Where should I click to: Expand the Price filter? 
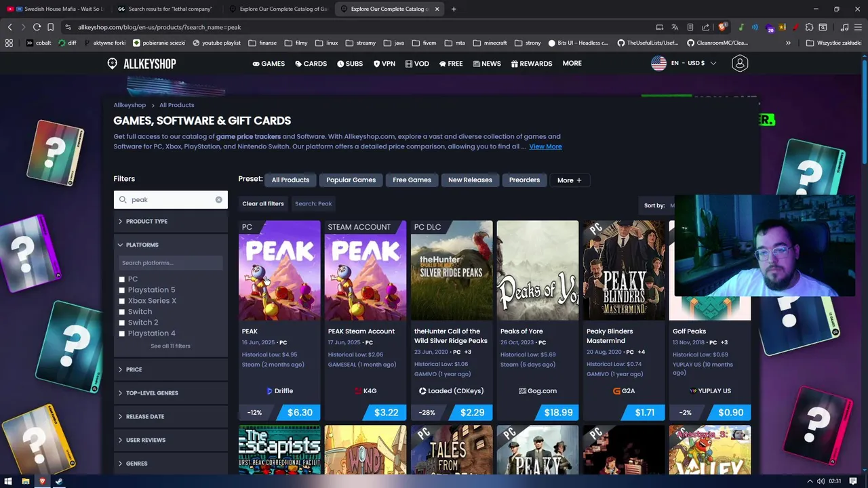click(170, 369)
